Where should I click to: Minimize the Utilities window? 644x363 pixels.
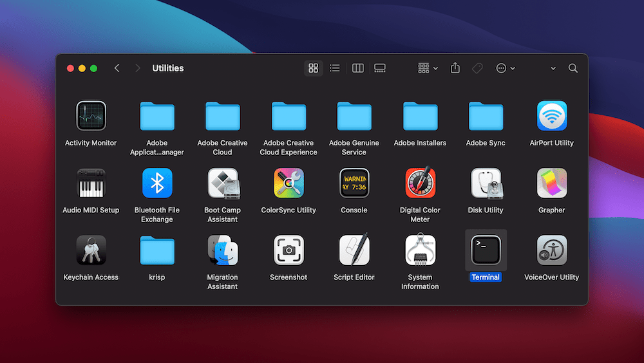(82, 68)
